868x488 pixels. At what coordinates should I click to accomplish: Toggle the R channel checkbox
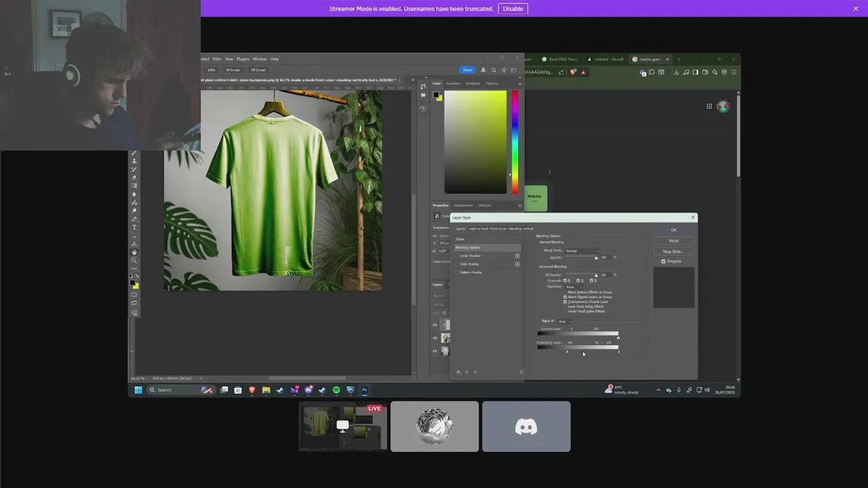(565, 281)
